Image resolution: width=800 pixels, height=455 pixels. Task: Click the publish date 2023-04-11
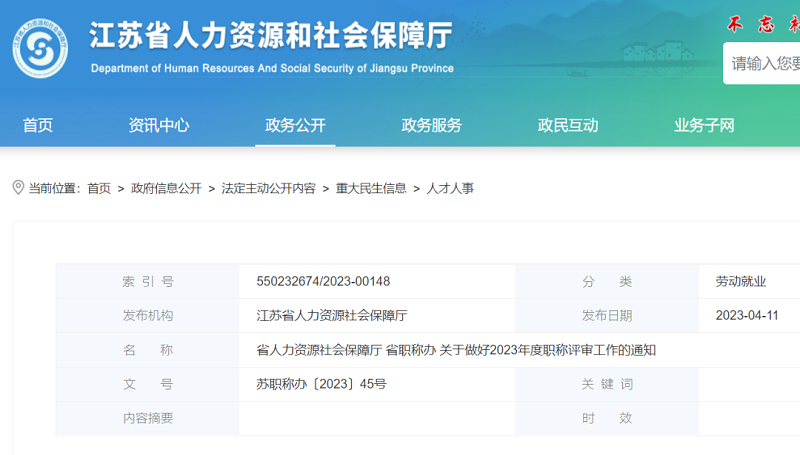[746, 316]
